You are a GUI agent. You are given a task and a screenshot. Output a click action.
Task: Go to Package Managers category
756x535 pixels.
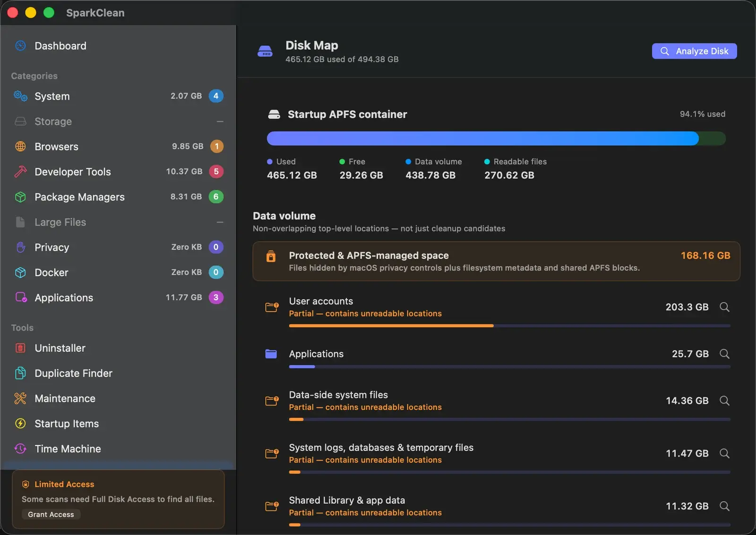(x=118, y=197)
